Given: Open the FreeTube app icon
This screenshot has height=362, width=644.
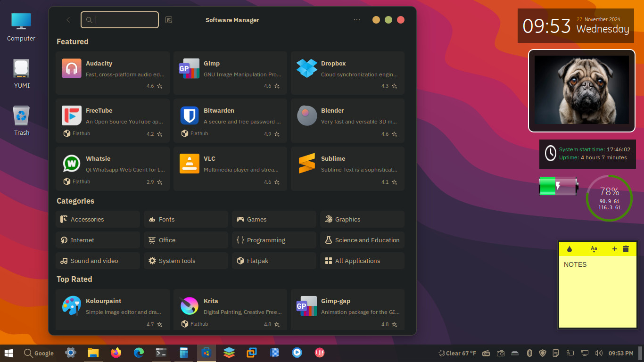Looking at the screenshot, I should click(x=72, y=115).
